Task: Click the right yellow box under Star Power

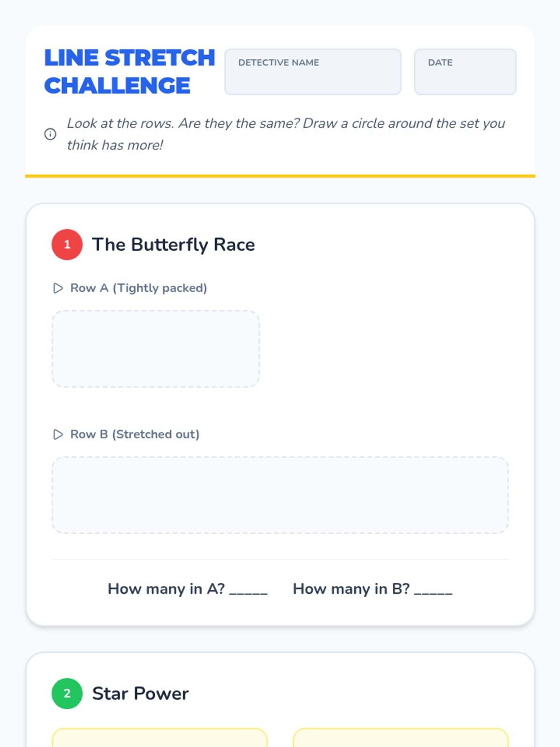Action: point(401,738)
